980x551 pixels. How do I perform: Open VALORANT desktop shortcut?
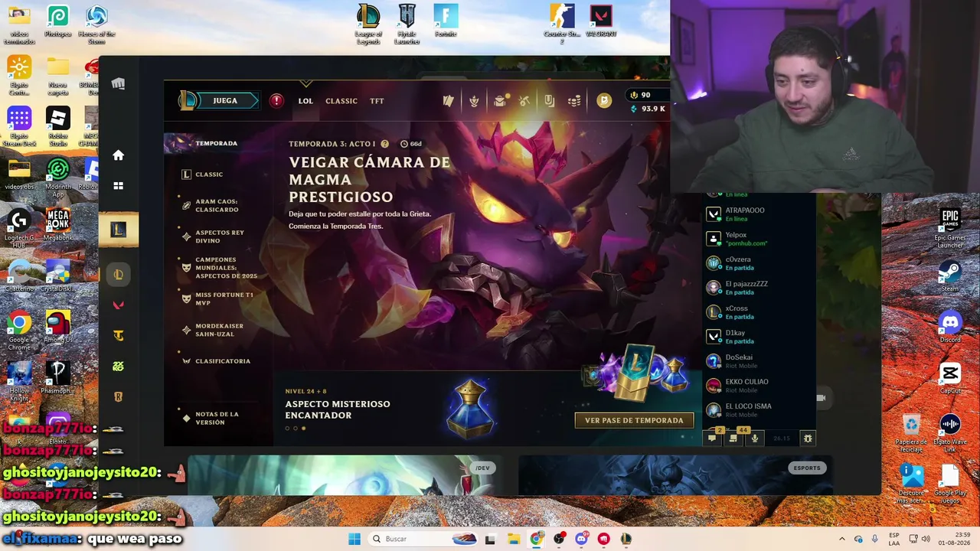(x=601, y=21)
